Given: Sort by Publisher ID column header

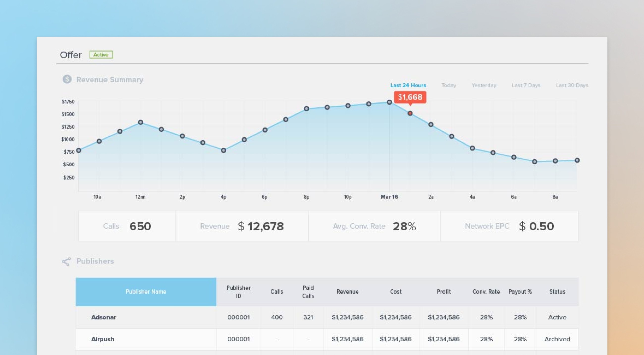Looking at the screenshot, I should pos(239,292).
